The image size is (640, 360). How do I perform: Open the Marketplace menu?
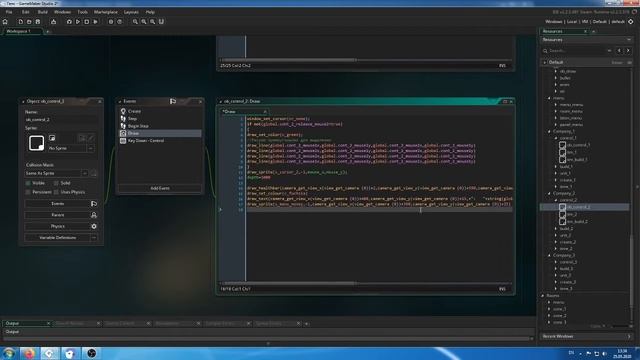point(106,12)
